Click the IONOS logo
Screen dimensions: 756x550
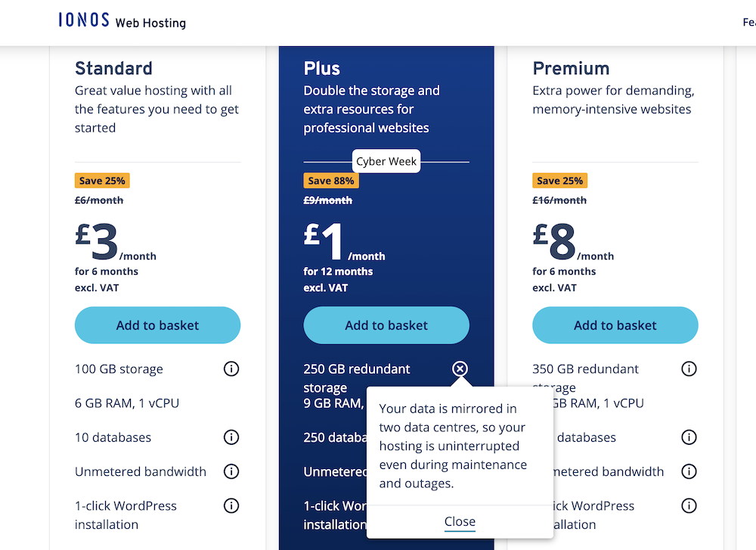click(x=84, y=20)
